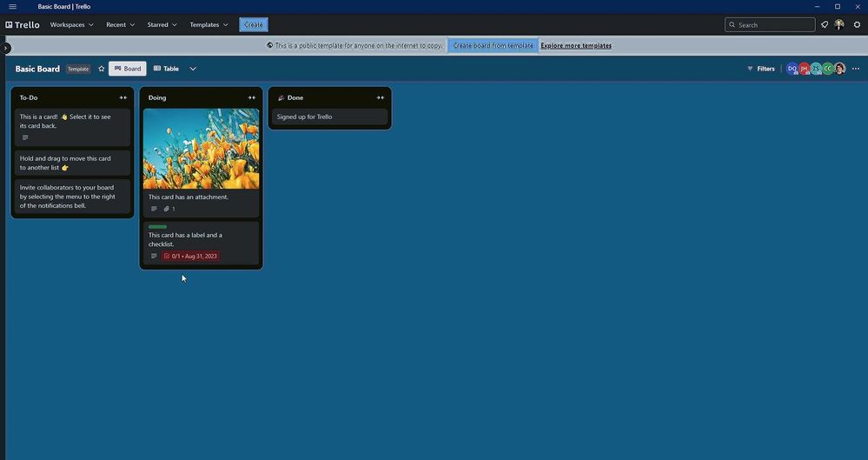Viewport: 868px width, 460px height.
Task: Open the Workspaces dropdown
Action: tap(71, 25)
